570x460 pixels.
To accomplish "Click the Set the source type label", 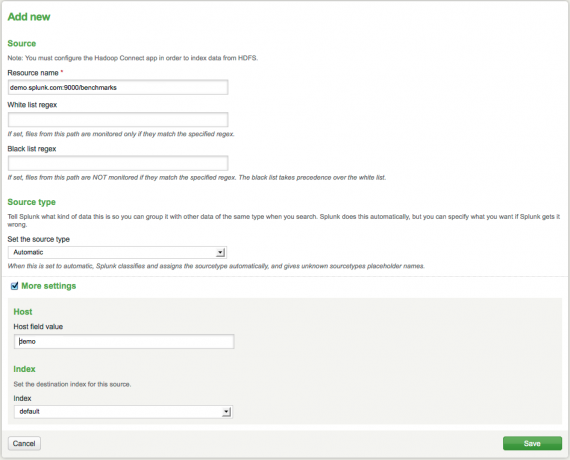I will pos(39,239).
